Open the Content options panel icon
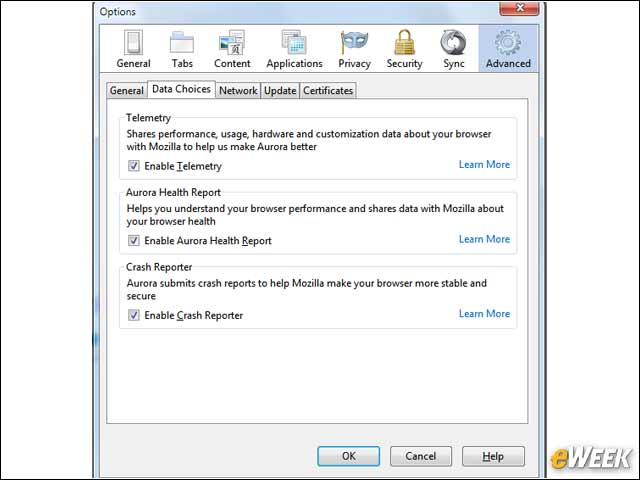Screen dimensions: 640x480 [x=232, y=49]
